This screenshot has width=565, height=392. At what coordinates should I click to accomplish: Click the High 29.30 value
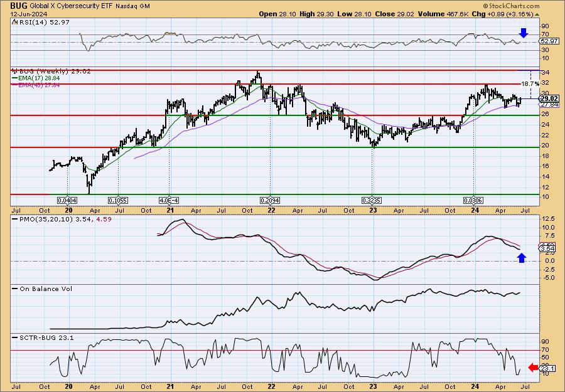(316, 14)
